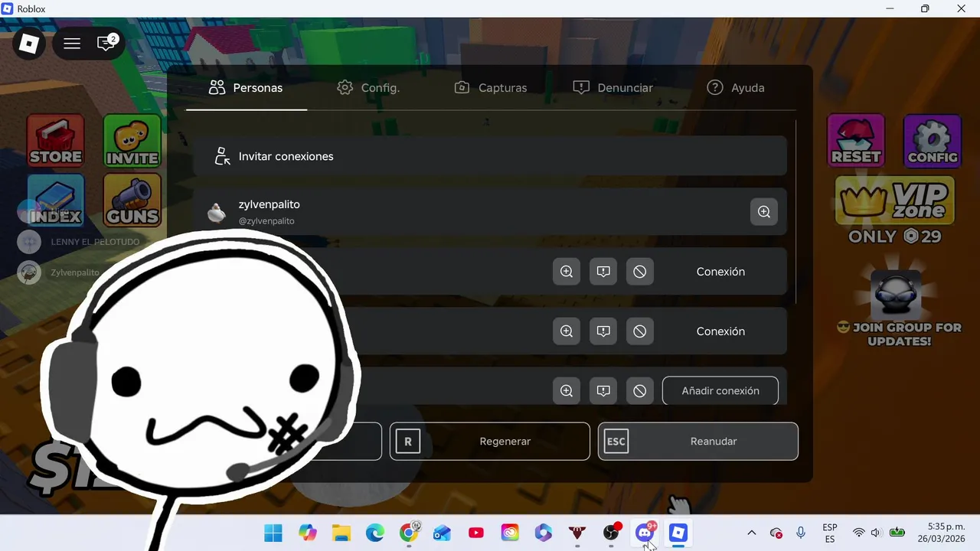Image resolution: width=980 pixels, height=551 pixels.
Task: Click LENNY EL PELOTUDO in the player list
Action: click(x=95, y=242)
